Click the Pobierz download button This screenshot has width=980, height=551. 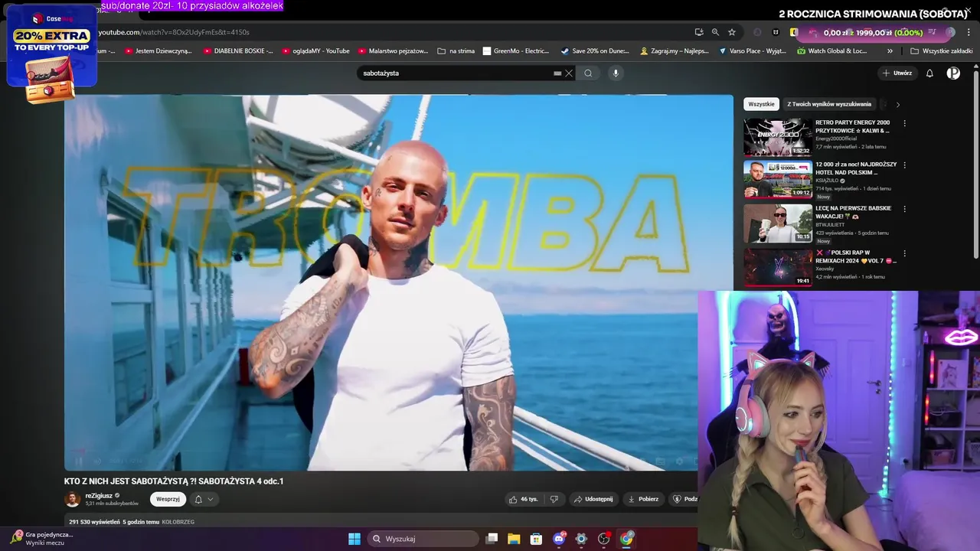coord(643,499)
